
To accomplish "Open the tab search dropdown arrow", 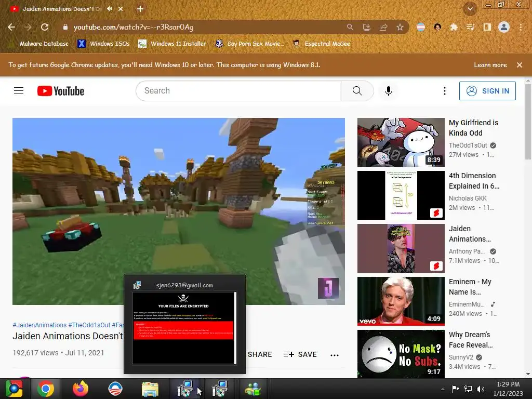I will tap(470, 9).
